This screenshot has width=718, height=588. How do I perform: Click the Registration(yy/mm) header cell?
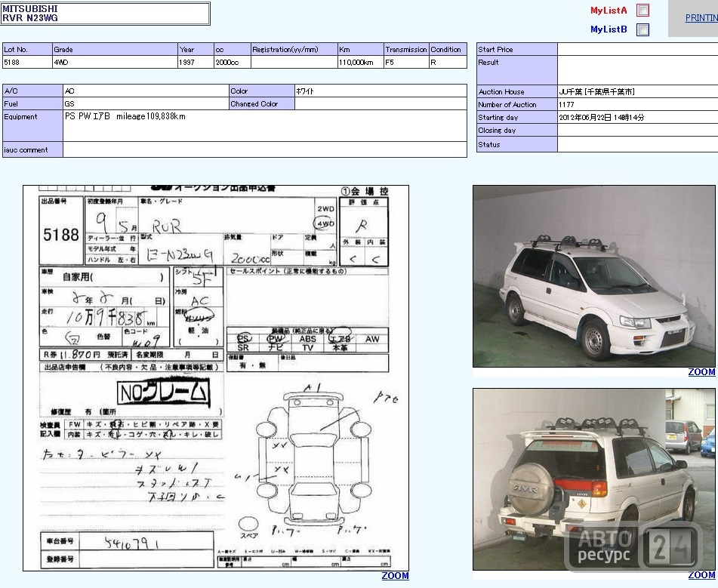[x=294, y=50]
